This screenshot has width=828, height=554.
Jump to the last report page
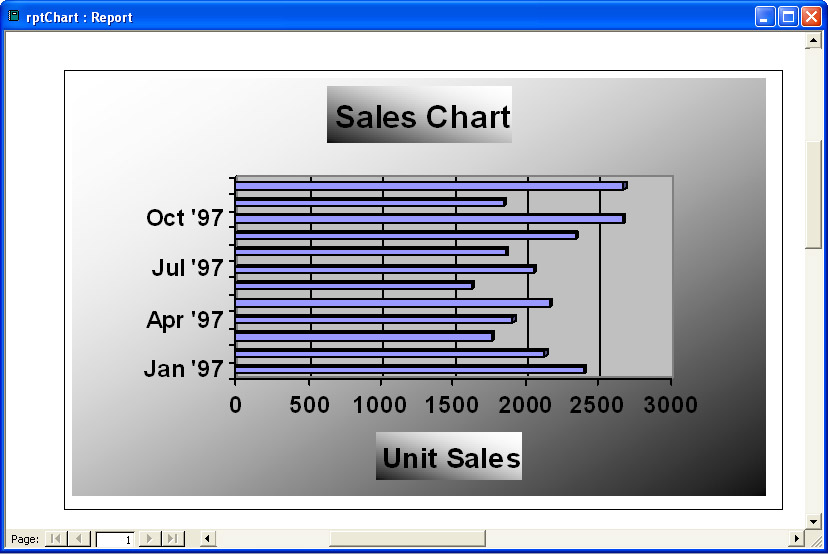[174, 539]
